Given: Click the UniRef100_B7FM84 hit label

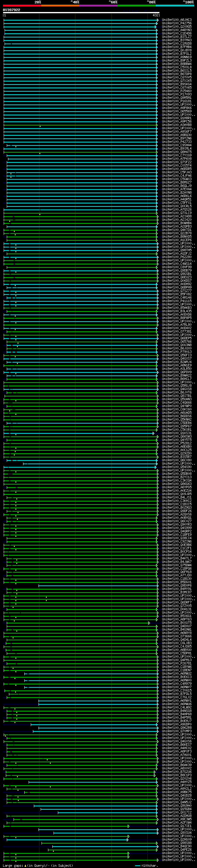Looking at the screenshot, I should click(176, 47).
